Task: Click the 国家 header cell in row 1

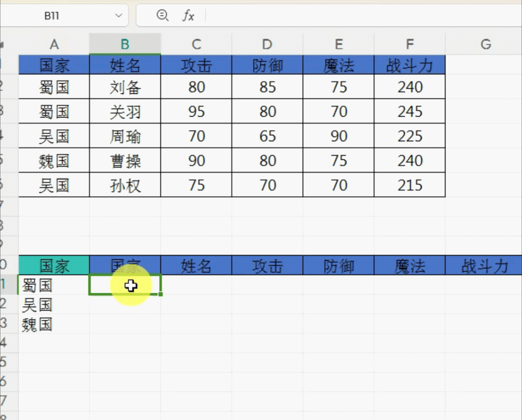Action: (x=54, y=65)
